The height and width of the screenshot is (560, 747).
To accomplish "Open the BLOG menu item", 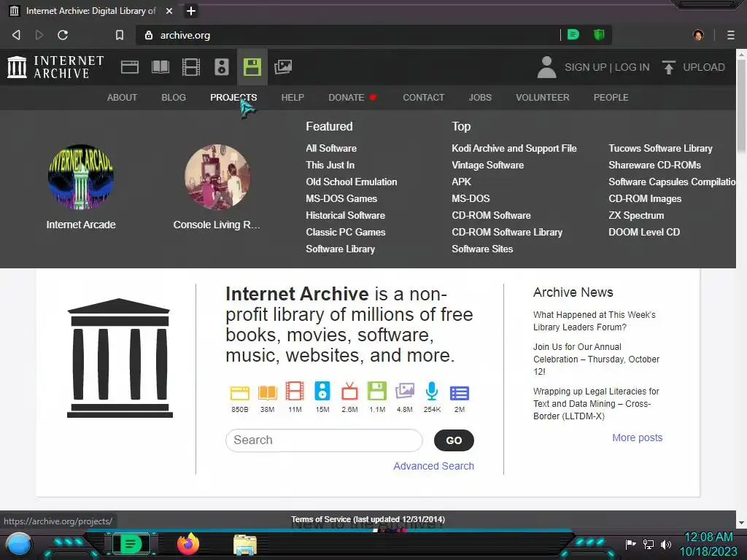I will 174,97.
